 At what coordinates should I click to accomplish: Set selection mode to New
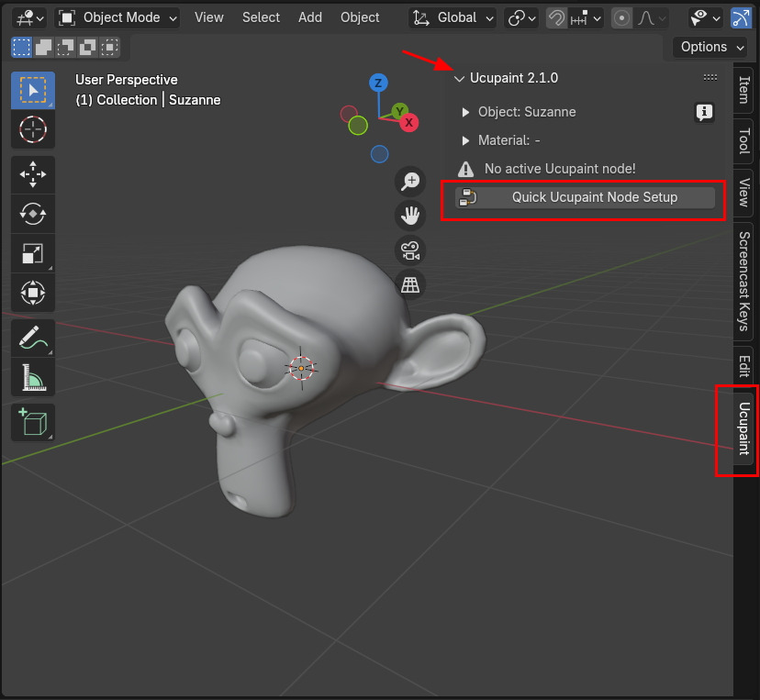[21, 47]
